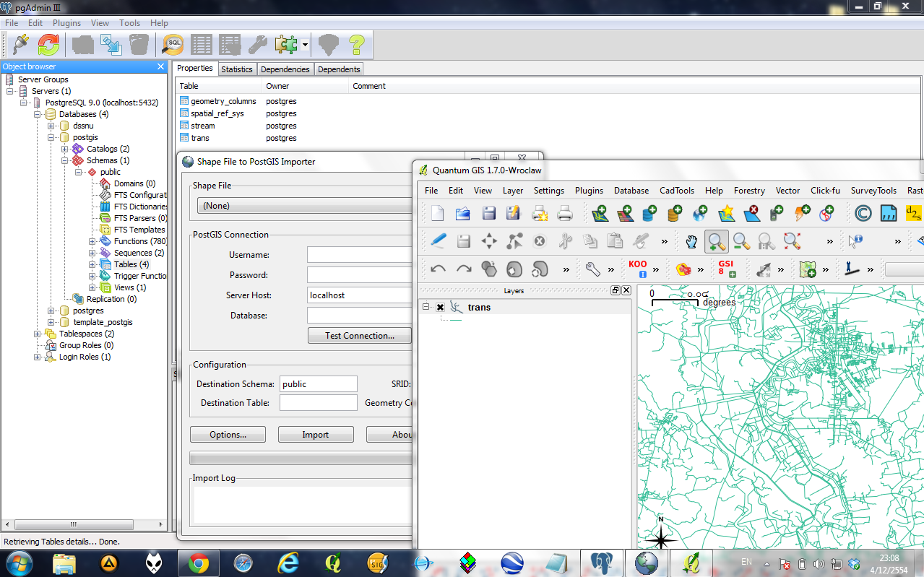
Task: Click the Destination Table input field
Action: [318, 402]
